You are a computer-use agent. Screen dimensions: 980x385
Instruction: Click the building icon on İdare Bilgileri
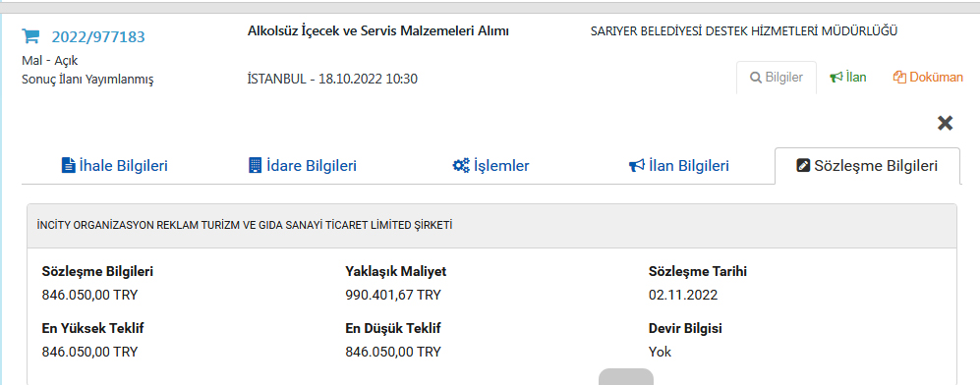pos(255,166)
